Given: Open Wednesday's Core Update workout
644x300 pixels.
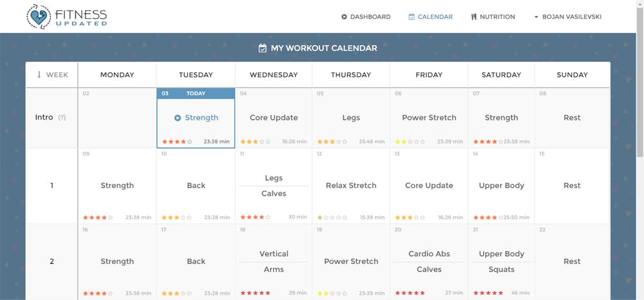Looking at the screenshot, I should 274,118.
